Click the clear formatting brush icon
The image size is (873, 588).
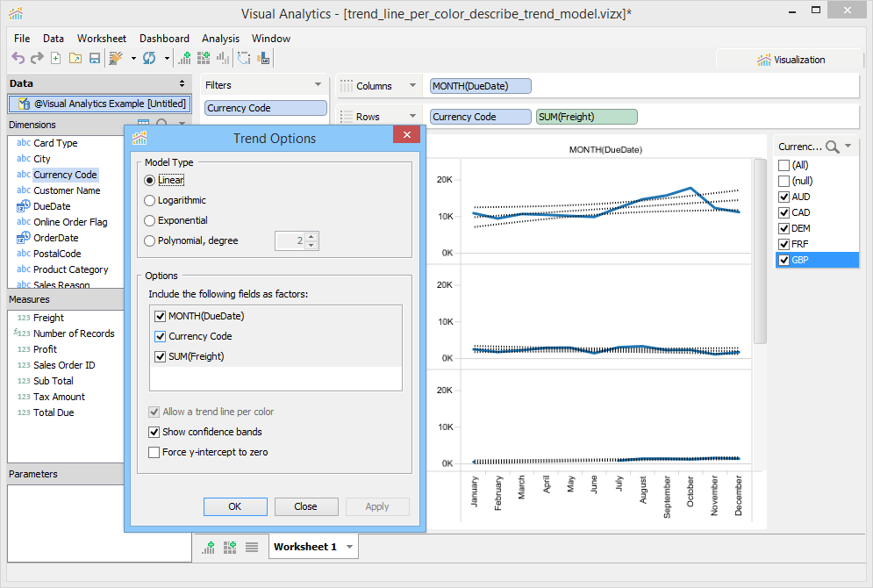[x=116, y=58]
